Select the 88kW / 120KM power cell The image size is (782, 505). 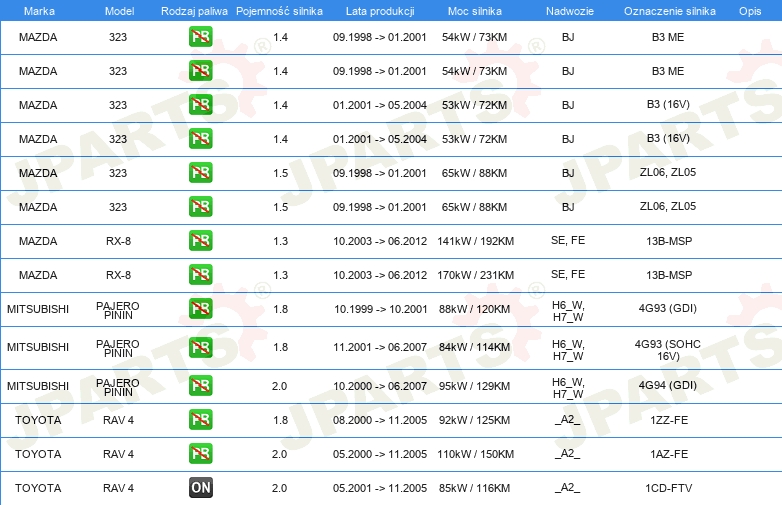pos(474,309)
